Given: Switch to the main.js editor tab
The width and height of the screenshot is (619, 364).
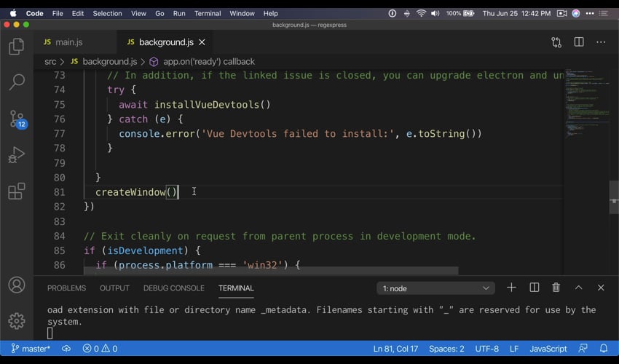Looking at the screenshot, I should [75, 41].
